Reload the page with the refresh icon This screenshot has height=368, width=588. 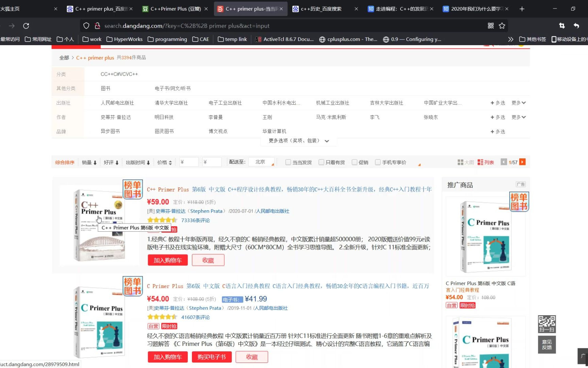(26, 26)
